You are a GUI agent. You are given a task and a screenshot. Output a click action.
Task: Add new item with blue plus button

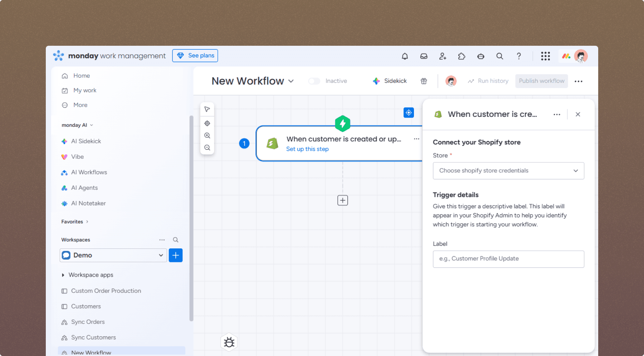[176, 255]
